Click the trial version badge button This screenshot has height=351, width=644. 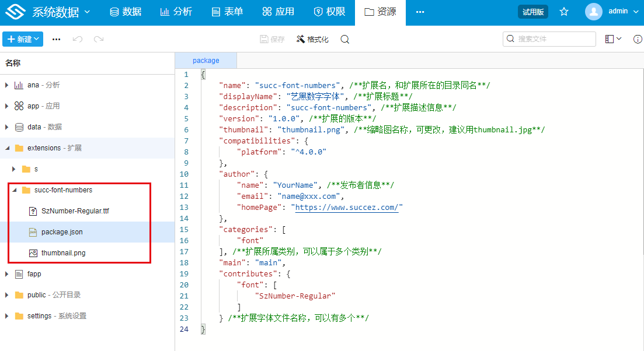pos(532,12)
